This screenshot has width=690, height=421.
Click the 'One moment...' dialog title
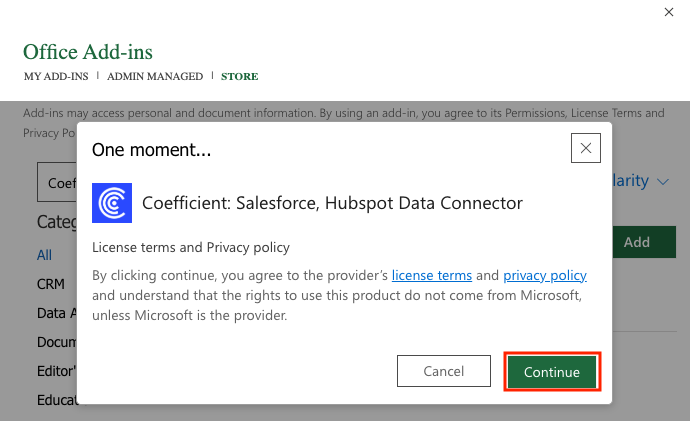point(151,150)
